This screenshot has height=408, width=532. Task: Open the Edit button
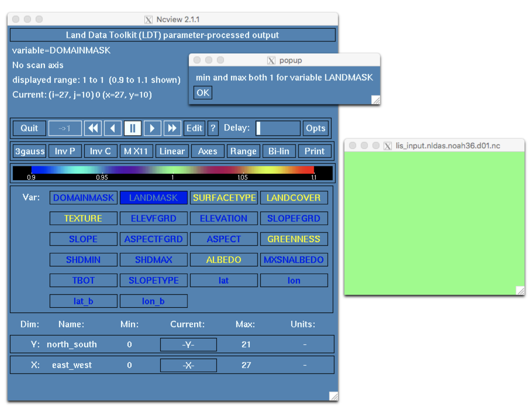pos(194,128)
